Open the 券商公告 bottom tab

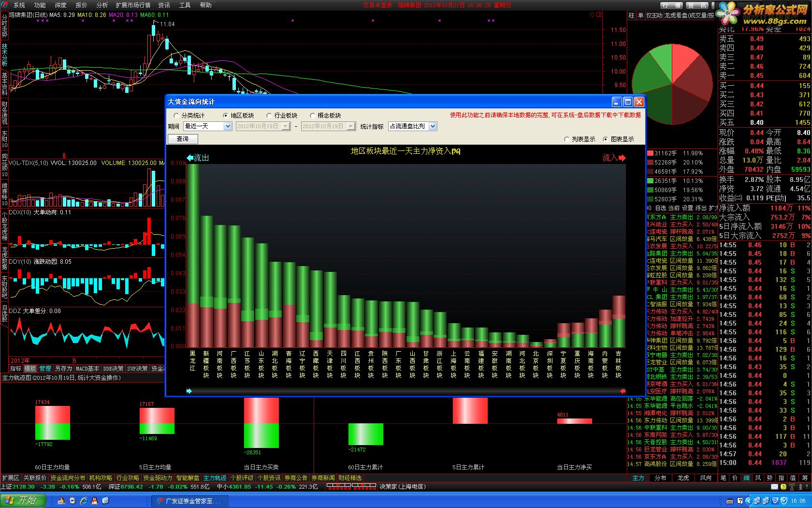coord(296,478)
